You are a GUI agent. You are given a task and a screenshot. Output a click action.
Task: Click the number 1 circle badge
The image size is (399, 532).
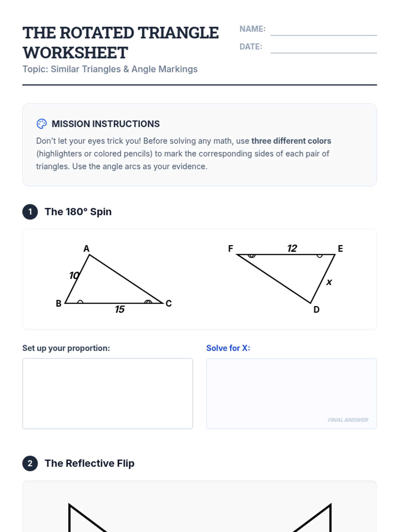coord(30,212)
